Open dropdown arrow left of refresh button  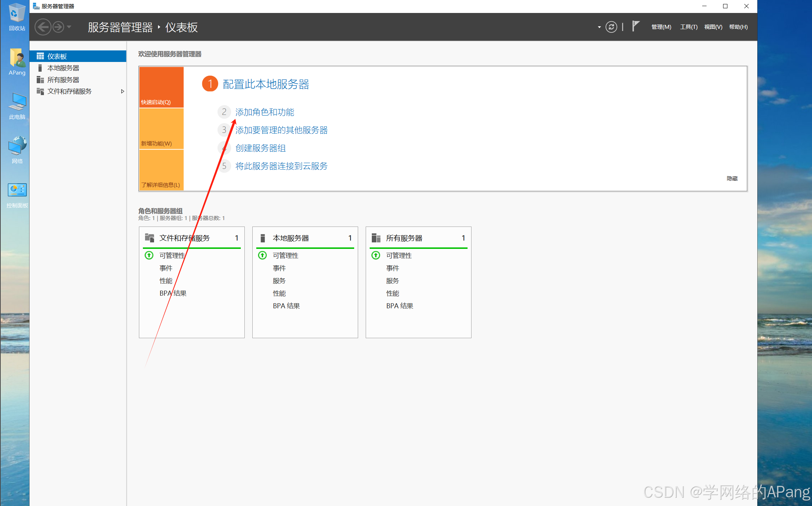click(x=599, y=27)
